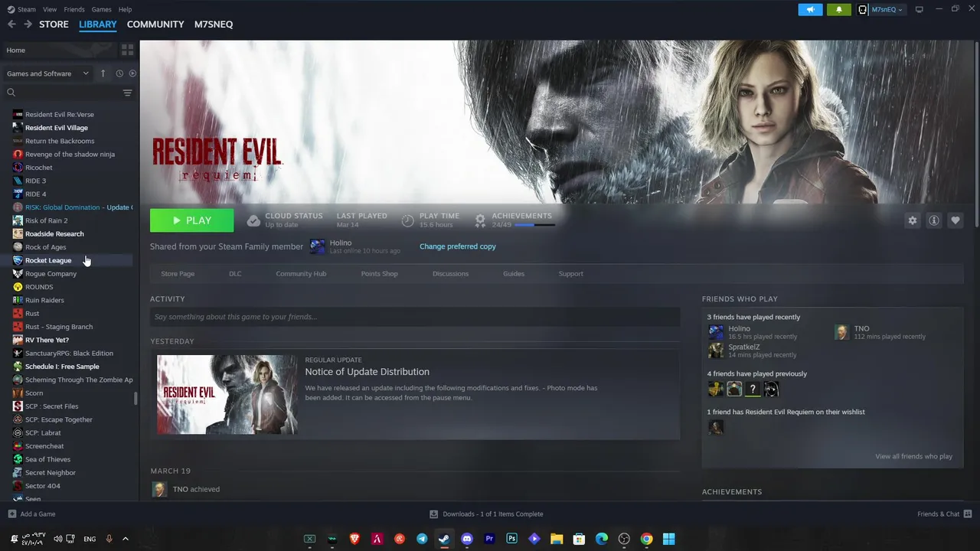Open the M7SNEQ profile tab

tap(214, 24)
